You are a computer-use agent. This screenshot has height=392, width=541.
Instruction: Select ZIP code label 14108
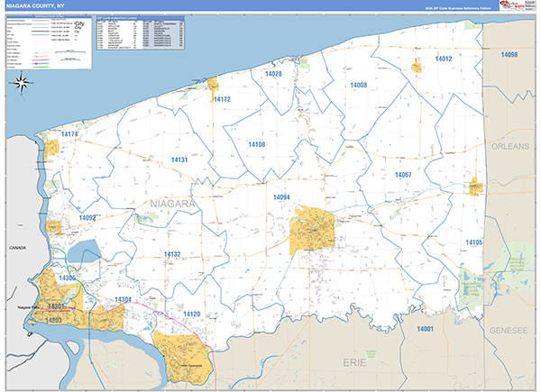click(256, 144)
